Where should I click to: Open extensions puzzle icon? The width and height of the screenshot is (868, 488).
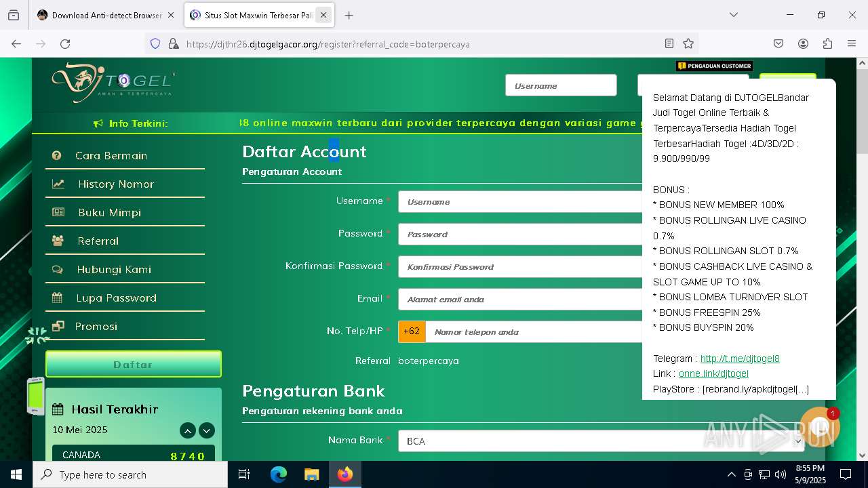(827, 44)
